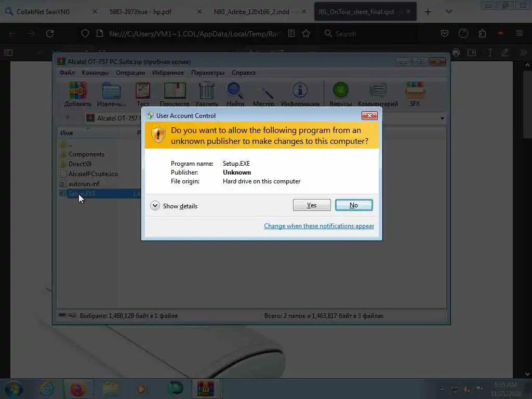Image resolution: width=532 pixels, height=399 pixels.
Task: Open Internet Explorer from taskbar
Action: pyautogui.click(x=46, y=389)
